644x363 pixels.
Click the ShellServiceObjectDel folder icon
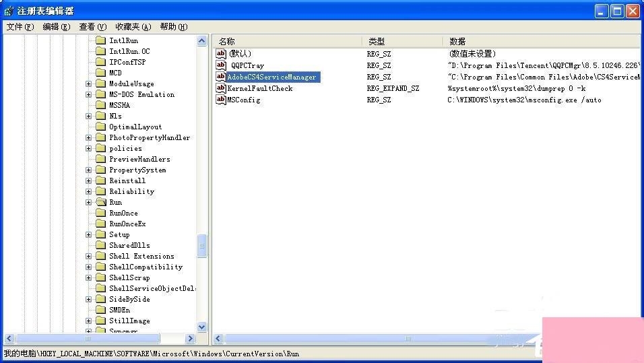[x=100, y=288]
